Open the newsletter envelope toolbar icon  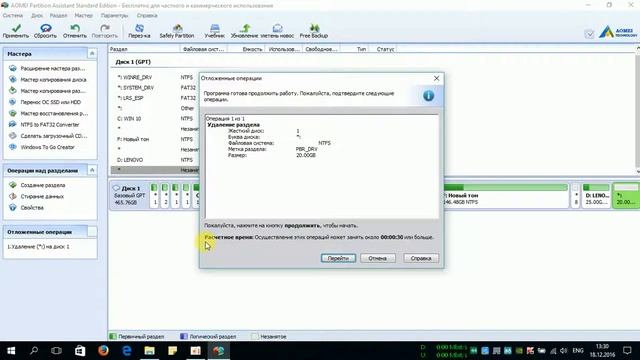tap(277, 31)
